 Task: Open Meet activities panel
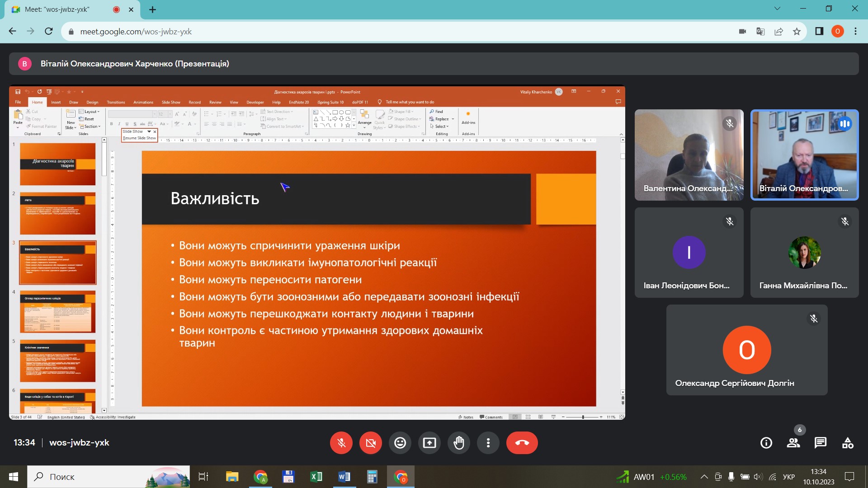coord(848,443)
